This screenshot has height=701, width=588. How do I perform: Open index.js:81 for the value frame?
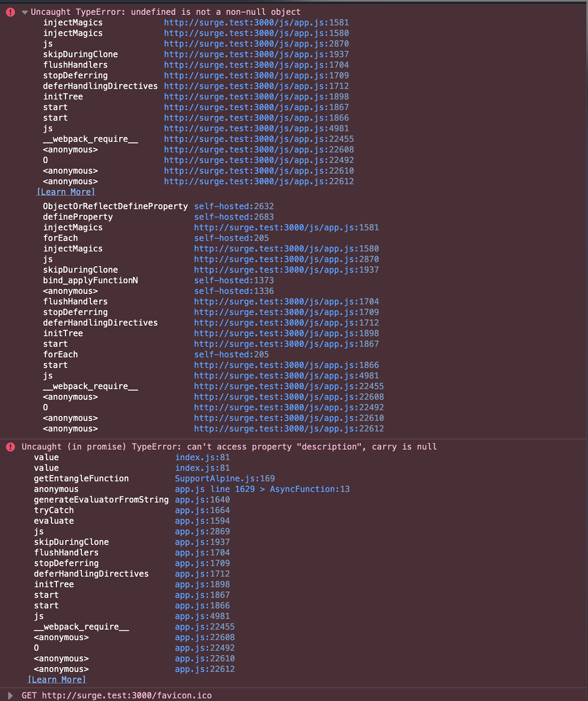coord(202,457)
